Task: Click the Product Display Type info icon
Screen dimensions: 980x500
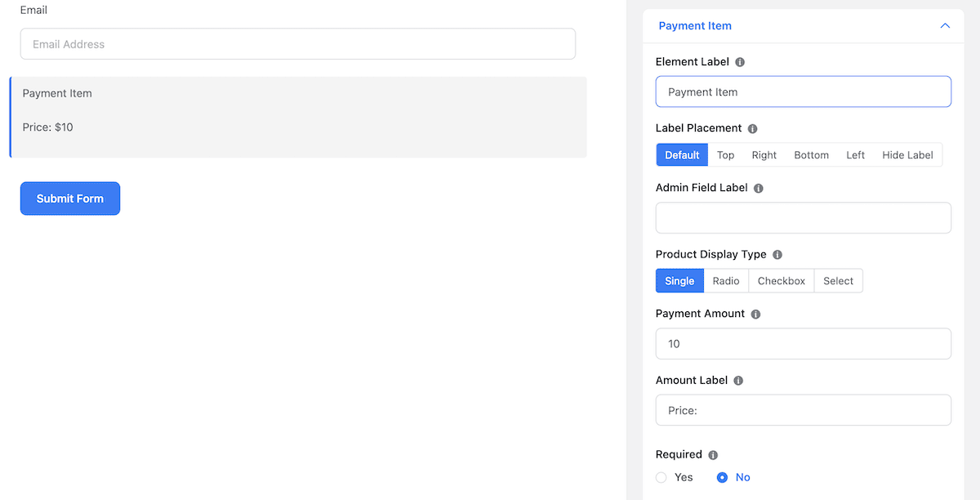Action: point(777,255)
